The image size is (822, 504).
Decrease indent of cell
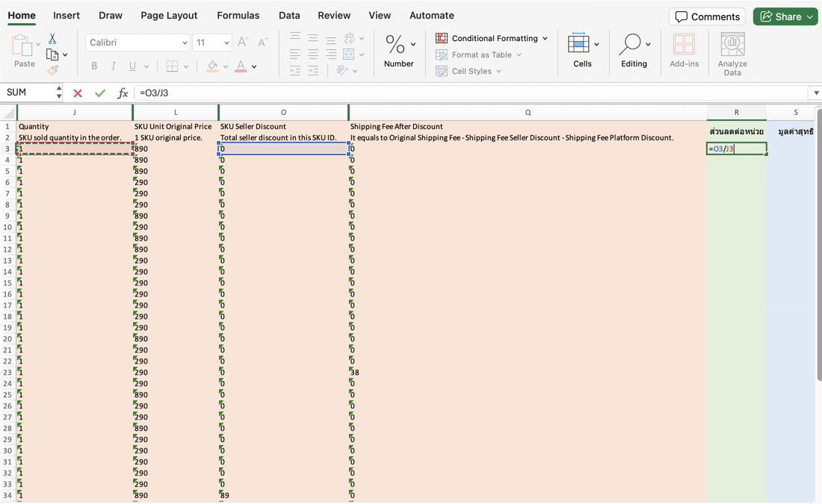(x=295, y=71)
